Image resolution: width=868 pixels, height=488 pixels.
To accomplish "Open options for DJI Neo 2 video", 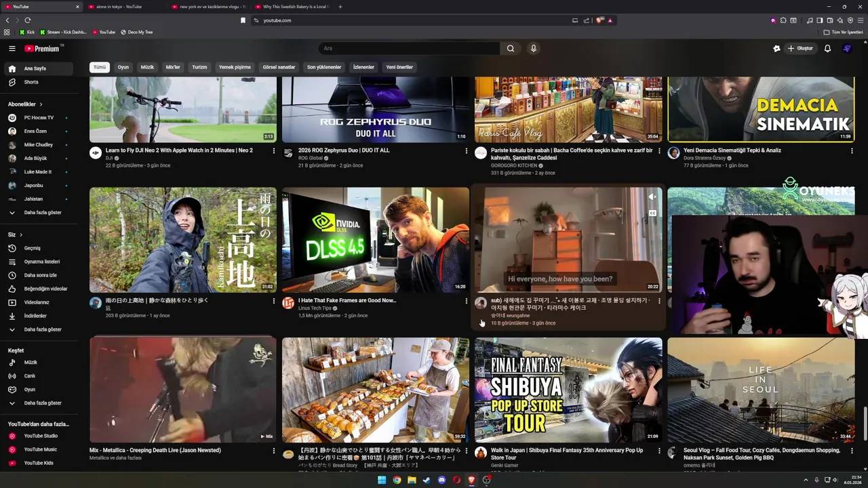I will tap(274, 151).
